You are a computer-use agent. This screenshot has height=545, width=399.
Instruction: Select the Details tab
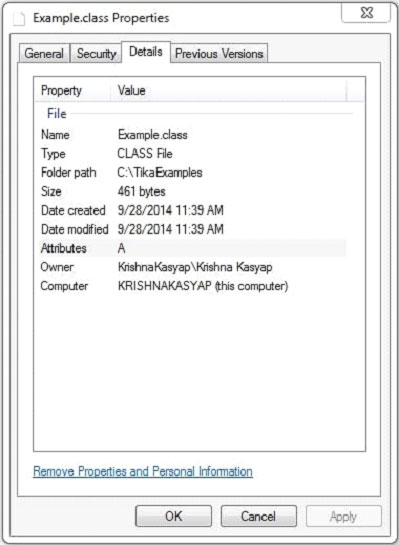[x=146, y=52]
